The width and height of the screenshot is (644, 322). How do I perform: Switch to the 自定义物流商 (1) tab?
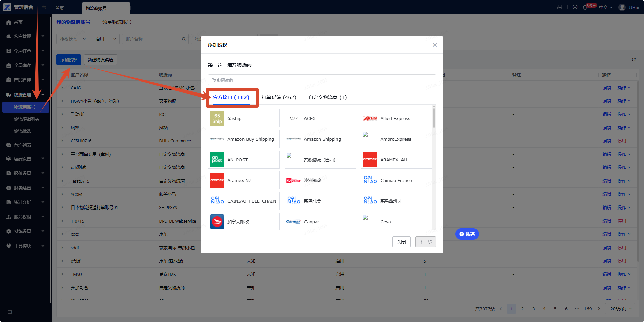pyautogui.click(x=328, y=97)
